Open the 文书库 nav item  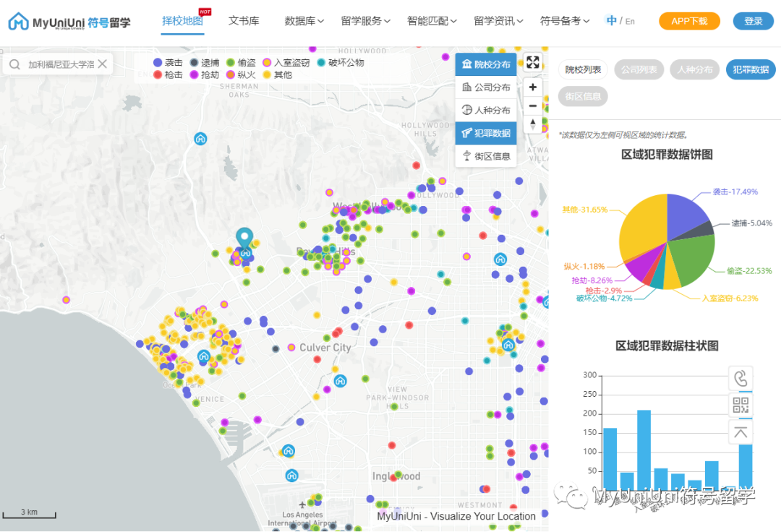coord(244,21)
